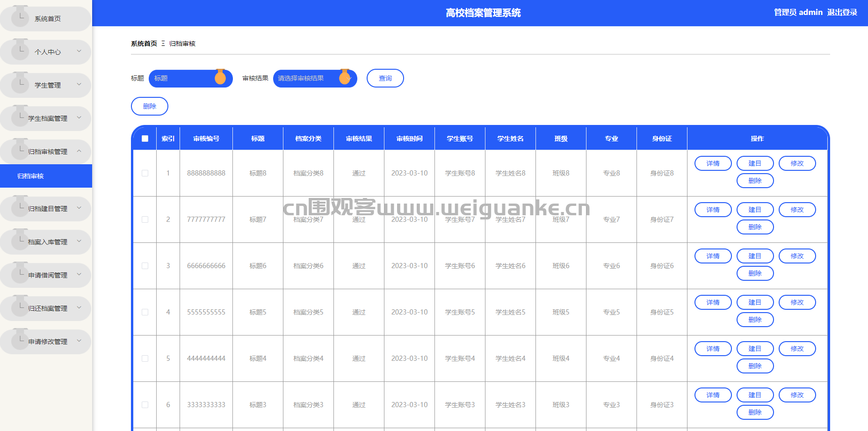Click the icon beside 学生档案管理 menu
Image resolution: width=868 pixels, height=431 pixels.
click(20, 117)
